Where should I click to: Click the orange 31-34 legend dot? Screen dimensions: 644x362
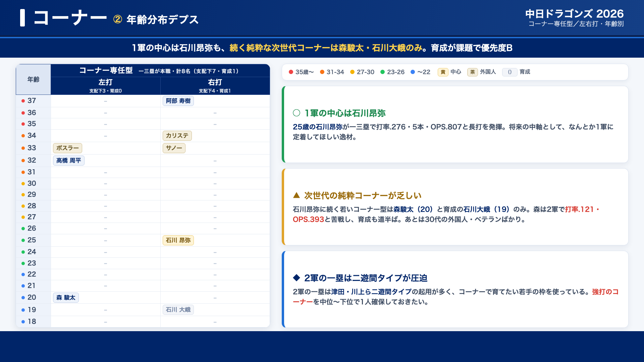[322, 72]
